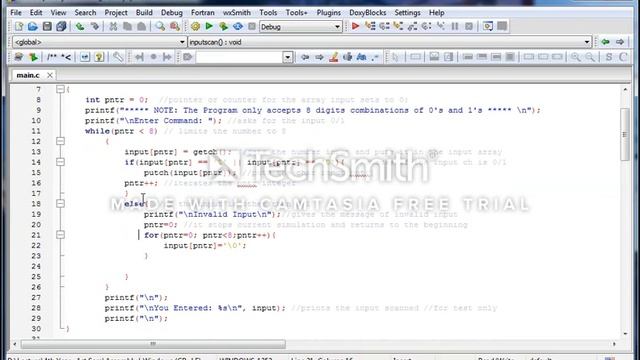Viewport: 640px width, 360px height.
Task: Save the current file
Action: tap(47, 27)
